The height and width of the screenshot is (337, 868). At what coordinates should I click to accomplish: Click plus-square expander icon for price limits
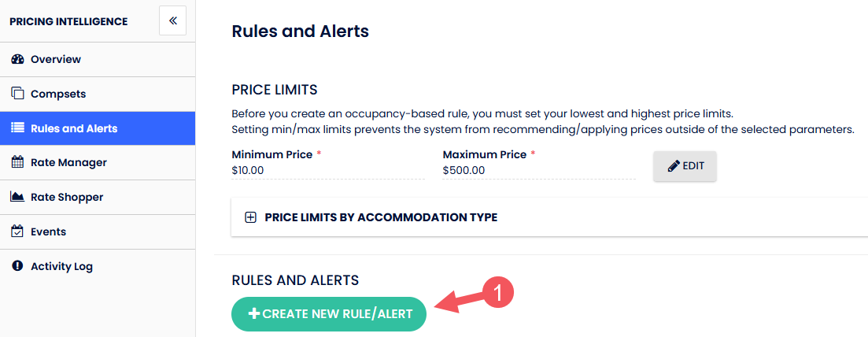click(x=250, y=217)
